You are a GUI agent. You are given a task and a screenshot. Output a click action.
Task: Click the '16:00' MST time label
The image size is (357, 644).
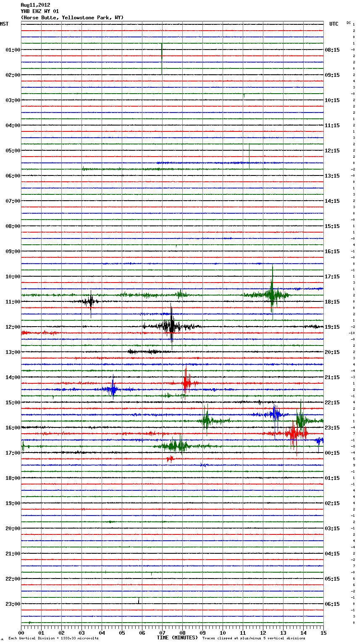click(13, 428)
